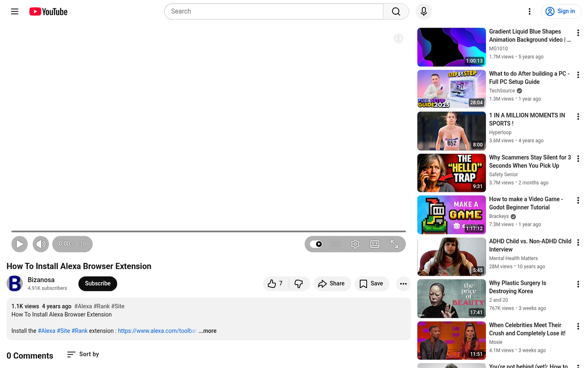This screenshot has height=368, width=588.
Task: Open Sort by for comments
Action: coord(82,354)
